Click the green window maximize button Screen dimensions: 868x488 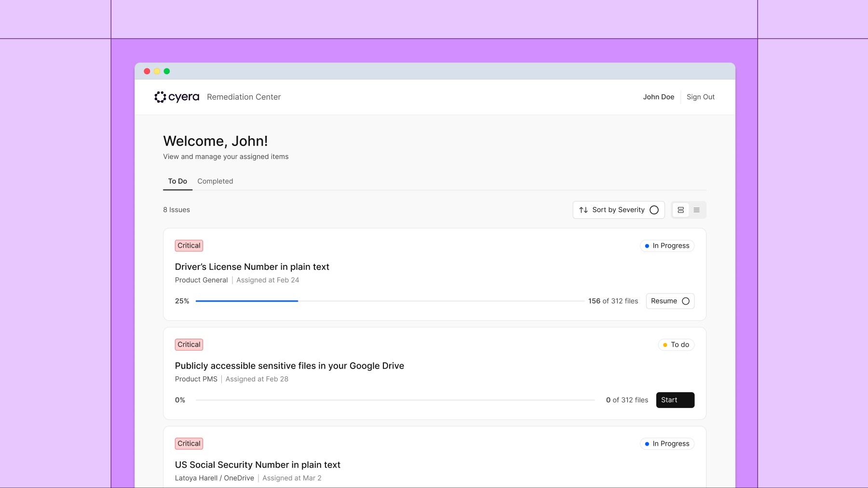(167, 71)
